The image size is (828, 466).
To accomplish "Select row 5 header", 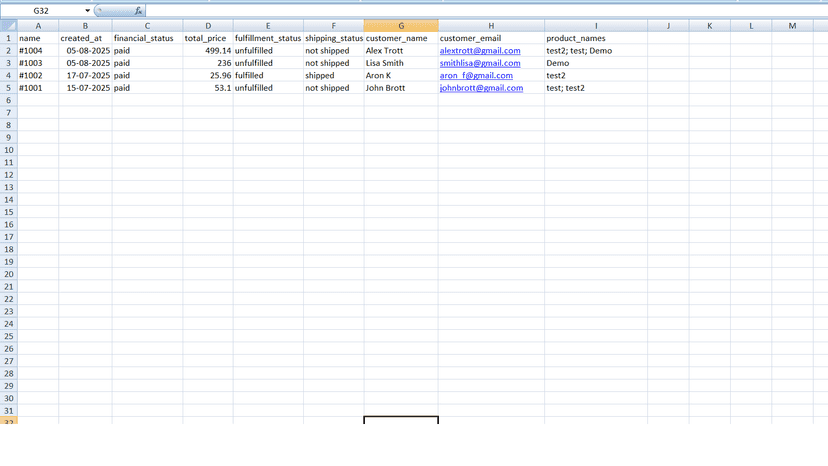I will (x=8, y=88).
